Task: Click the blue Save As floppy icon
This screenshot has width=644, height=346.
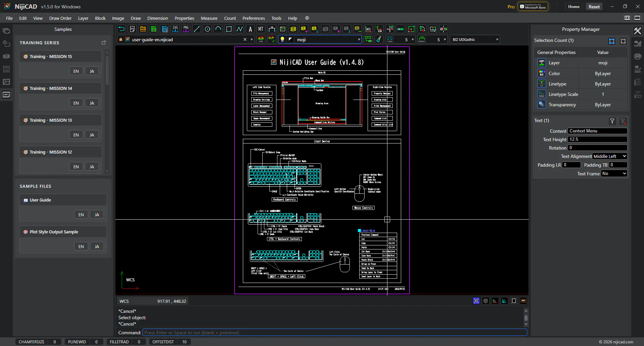Action: (165, 29)
